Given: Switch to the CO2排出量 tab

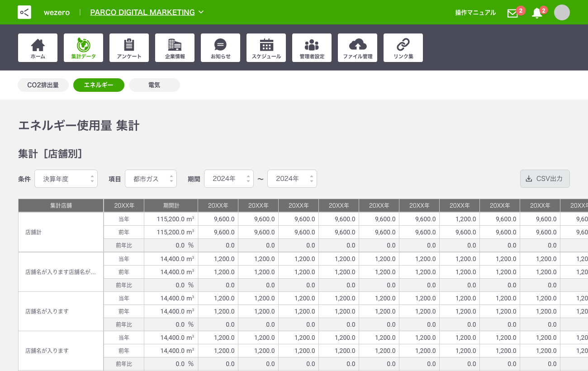Looking at the screenshot, I should 43,85.
